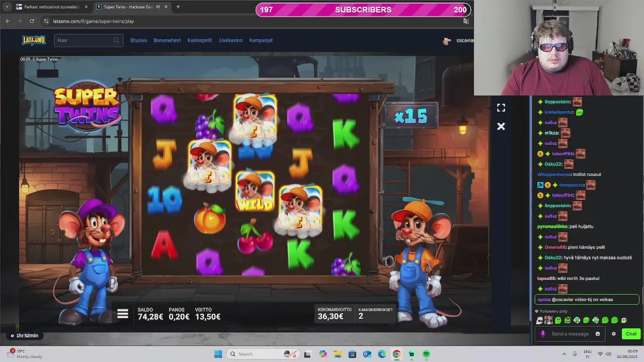Open a new browser tab

[178, 7]
